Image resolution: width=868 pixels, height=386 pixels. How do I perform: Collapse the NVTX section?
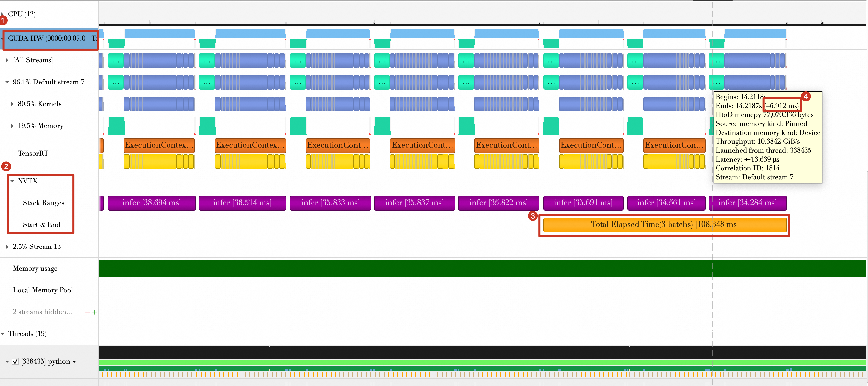point(12,181)
